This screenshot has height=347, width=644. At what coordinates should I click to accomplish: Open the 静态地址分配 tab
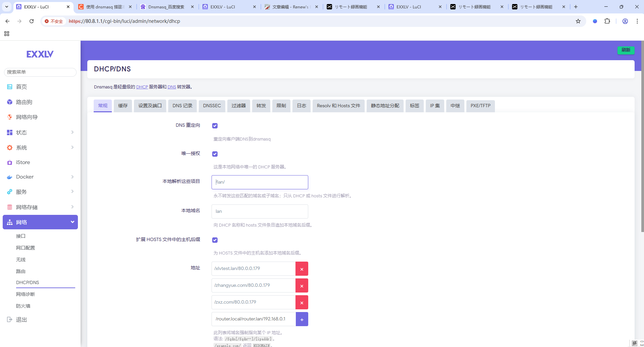click(x=385, y=106)
